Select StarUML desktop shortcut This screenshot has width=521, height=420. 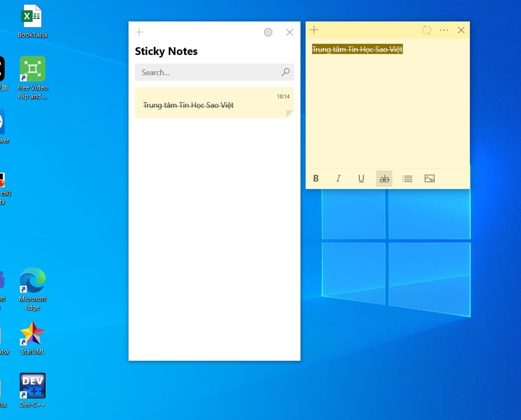click(33, 338)
